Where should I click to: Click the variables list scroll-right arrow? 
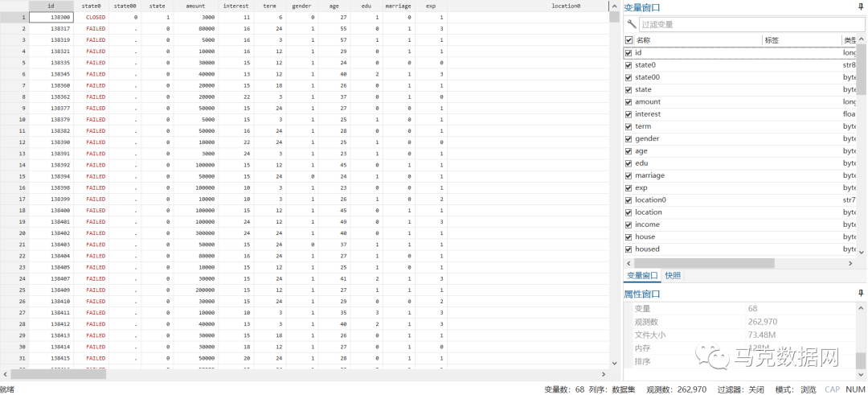tap(853, 263)
